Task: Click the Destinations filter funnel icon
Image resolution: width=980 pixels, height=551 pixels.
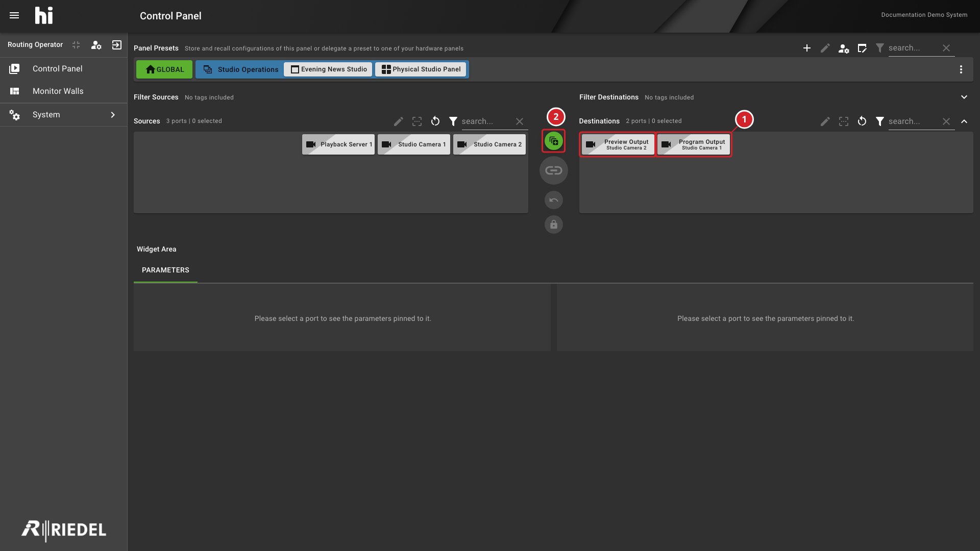Action: (x=880, y=121)
